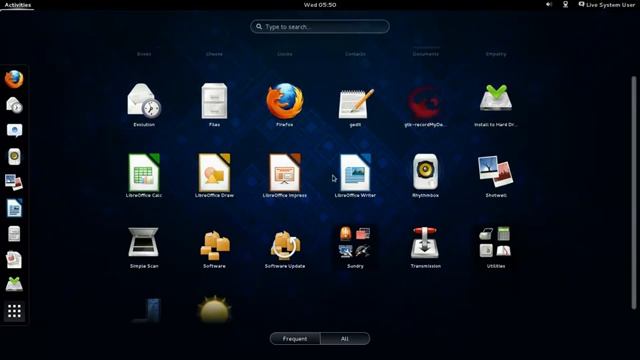
Task: Open Evolution mail from the app grid
Action: [144, 104]
